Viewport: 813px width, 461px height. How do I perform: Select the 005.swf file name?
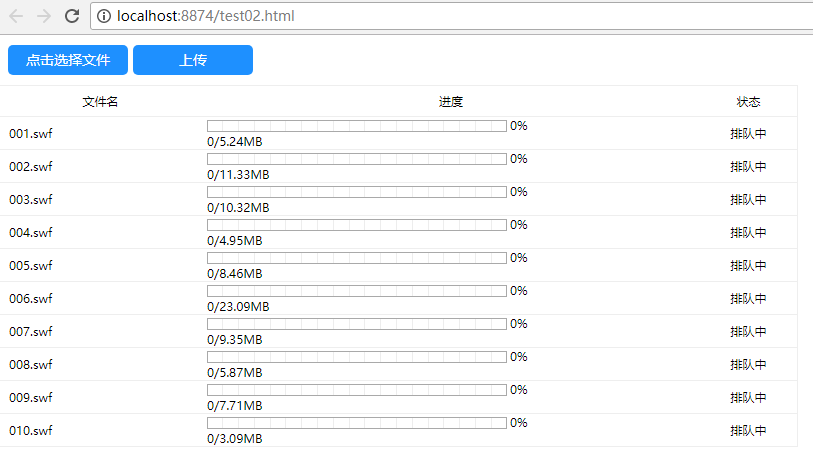[31, 266]
